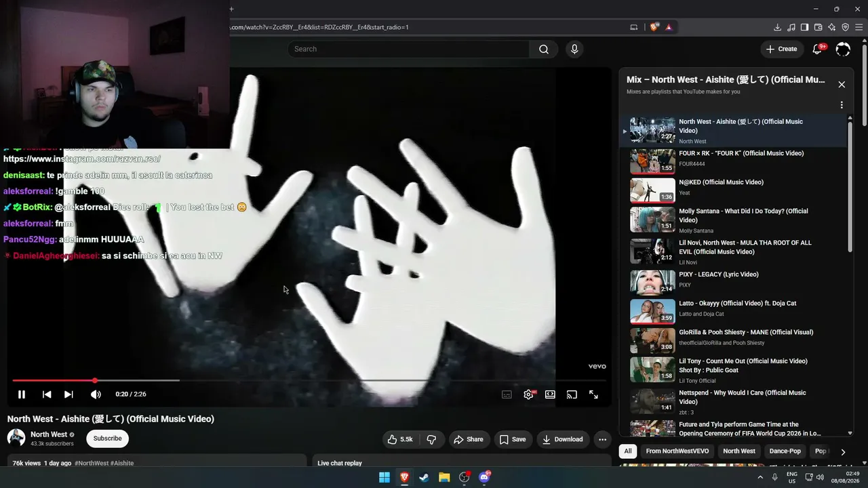Image resolution: width=868 pixels, height=488 pixels.
Task: Open the YouTube account avatar menu
Action: [x=843, y=49]
